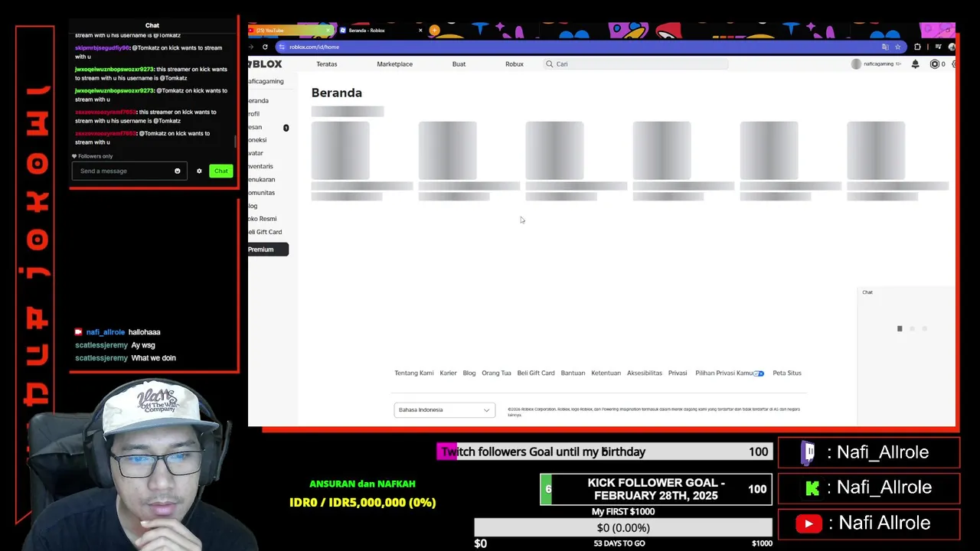Open Blog in the sidebar
The width and height of the screenshot is (980, 551).
point(253,206)
